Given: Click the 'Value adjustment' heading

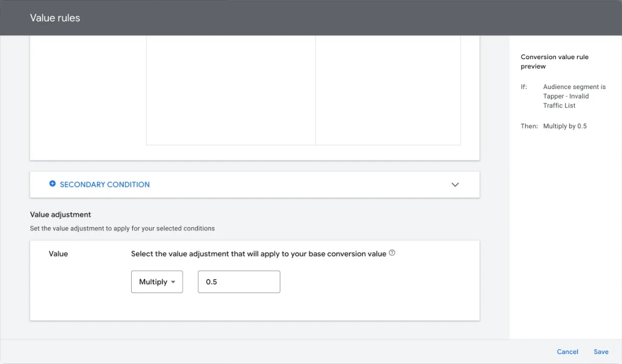Looking at the screenshot, I should click(60, 215).
